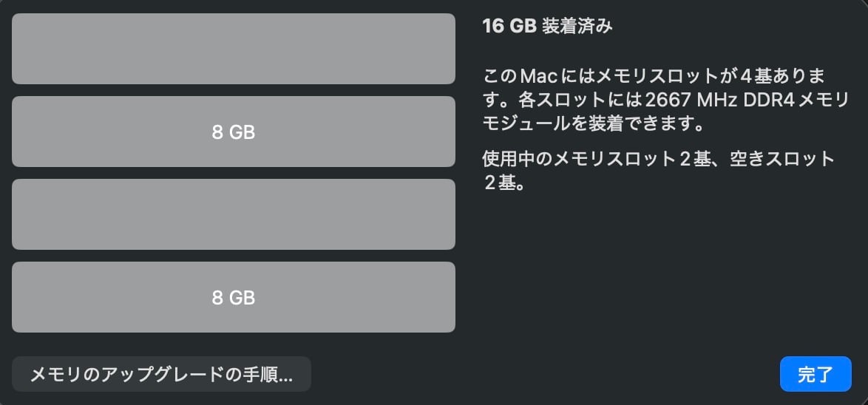Click the topmost empty memory slot
Screen dimensions: 868x405
tap(233, 49)
